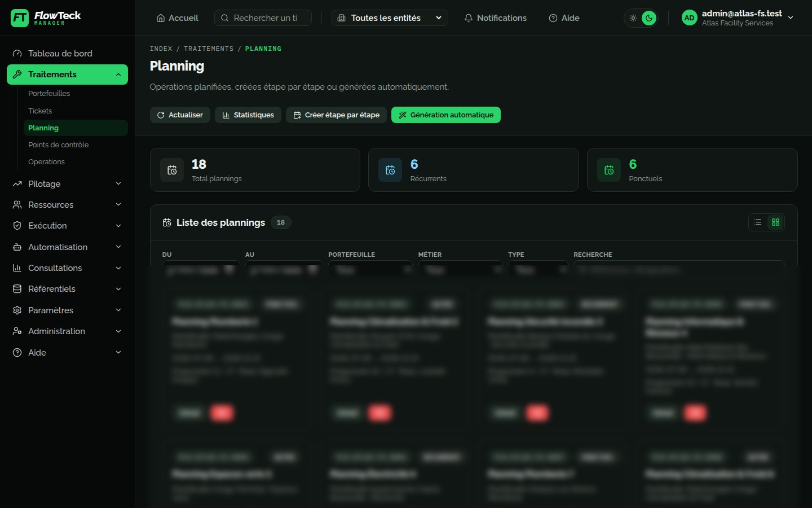812x508 pixels.
Task: Click the Aide help icon in the top bar
Action: [x=553, y=18]
